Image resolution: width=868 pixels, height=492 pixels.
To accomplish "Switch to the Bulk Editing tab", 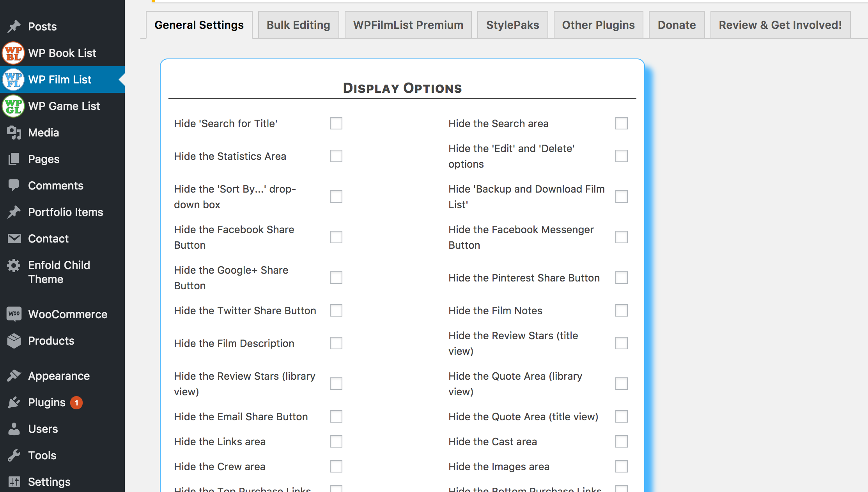I will (x=298, y=25).
